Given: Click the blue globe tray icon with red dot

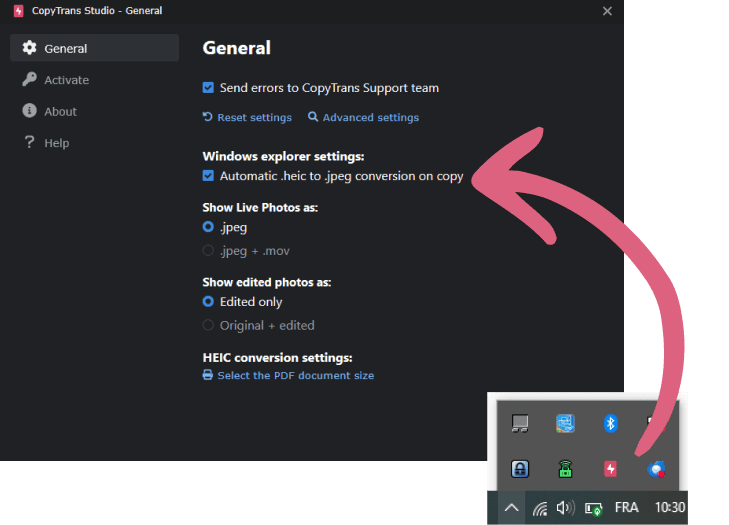Looking at the screenshot, I should (x=656, y=469).
